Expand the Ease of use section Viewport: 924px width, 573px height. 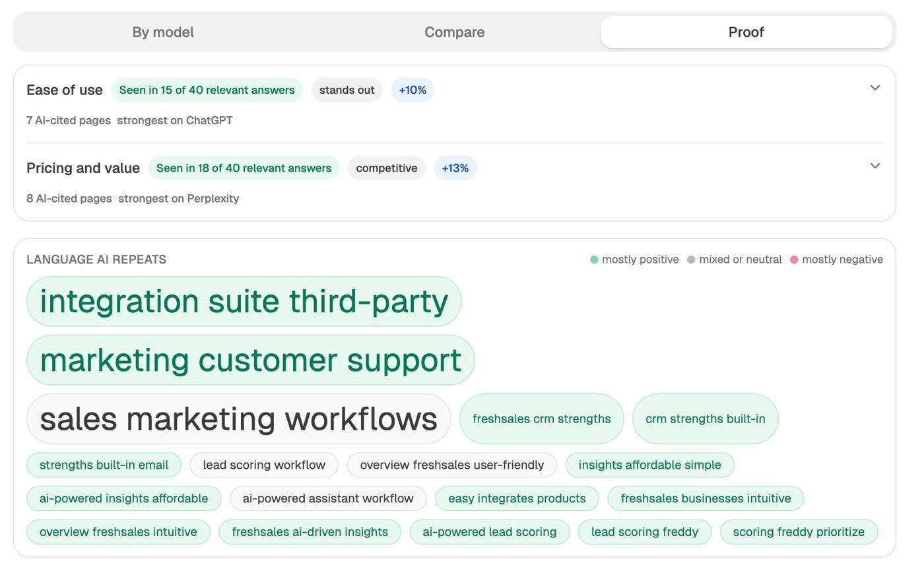coord(876,88)
